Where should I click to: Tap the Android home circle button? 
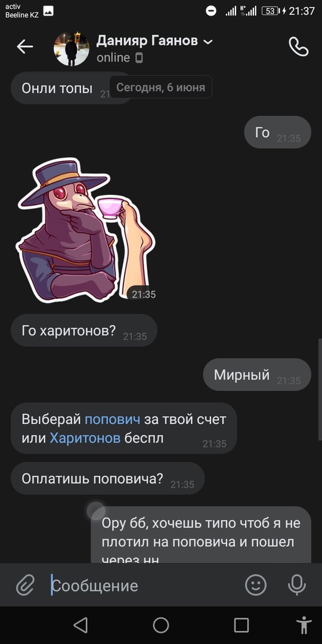(161, 625)
